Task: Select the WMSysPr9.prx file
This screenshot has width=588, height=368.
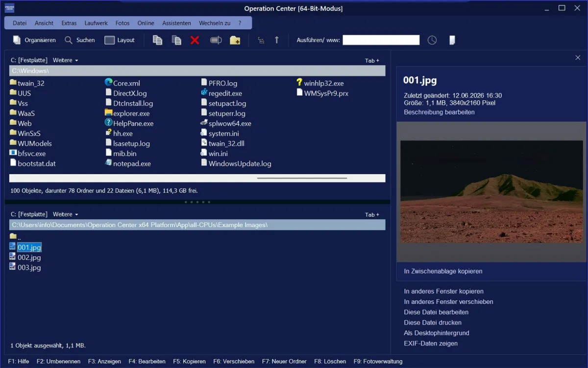Action: [x=322, y=93]
